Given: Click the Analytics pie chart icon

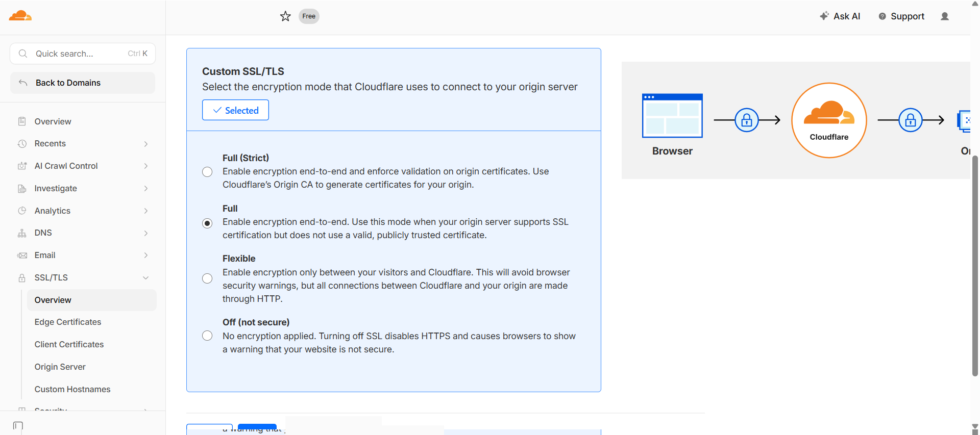Looking at the screenshot, I should click(x=22, y=211).
